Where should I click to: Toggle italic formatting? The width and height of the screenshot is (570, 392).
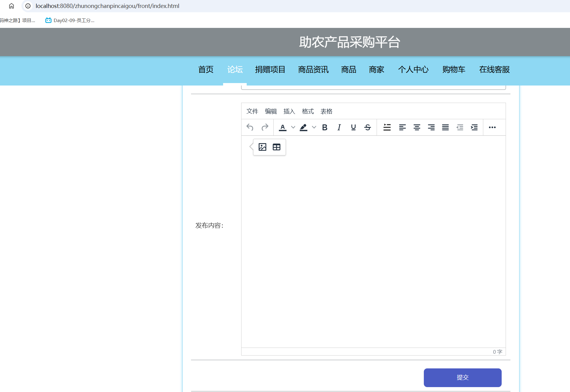(x=339, y=127)
